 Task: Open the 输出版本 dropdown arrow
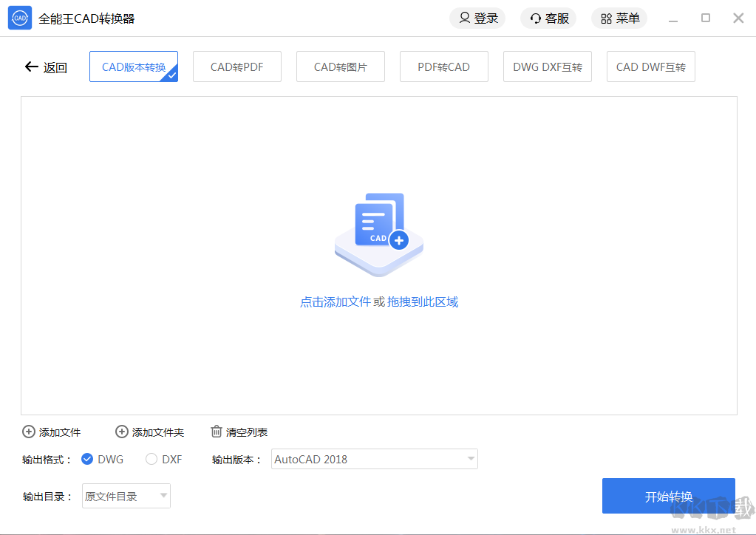471,458
